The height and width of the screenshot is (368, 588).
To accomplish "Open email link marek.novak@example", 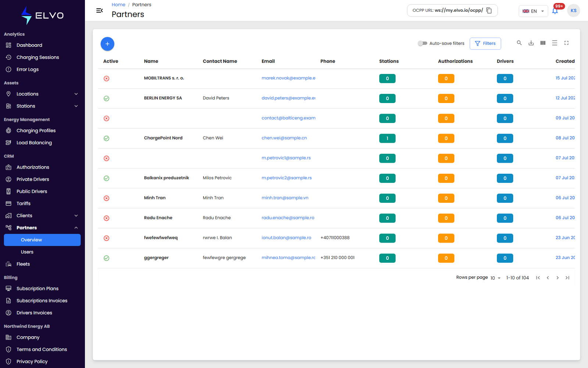I will click(288, 78).
